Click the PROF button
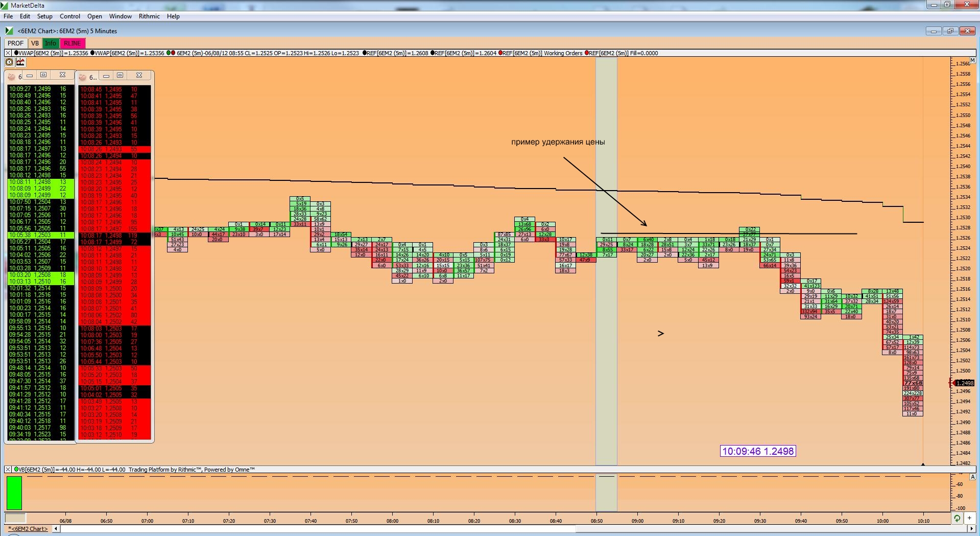Screen dimensions: 980x536 pos(15,43)
